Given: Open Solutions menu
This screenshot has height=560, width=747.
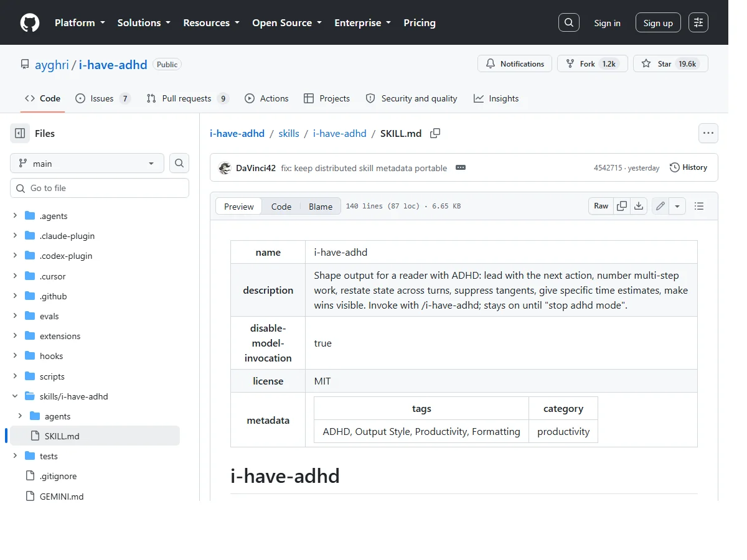Looking at the screenshot, I should 144,22.
